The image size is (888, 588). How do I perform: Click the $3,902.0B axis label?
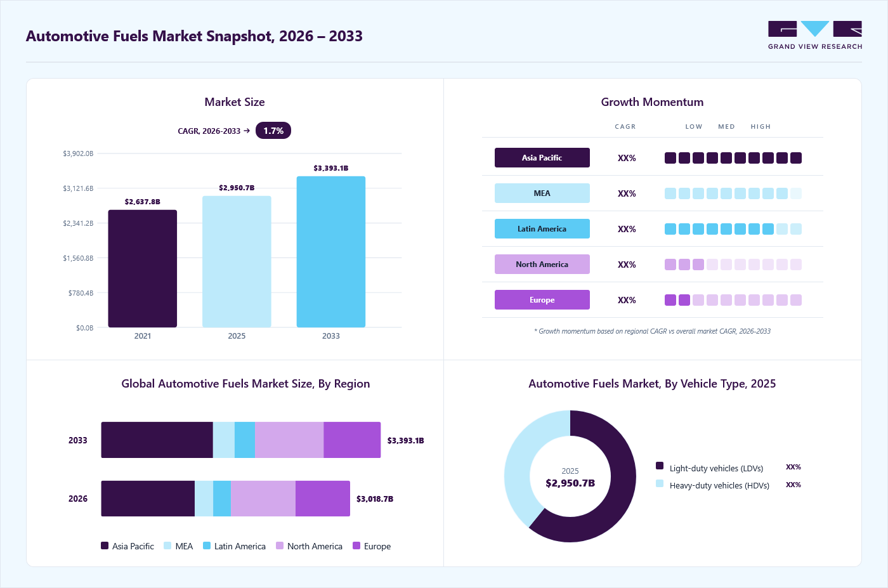click(x=78, y=154)
